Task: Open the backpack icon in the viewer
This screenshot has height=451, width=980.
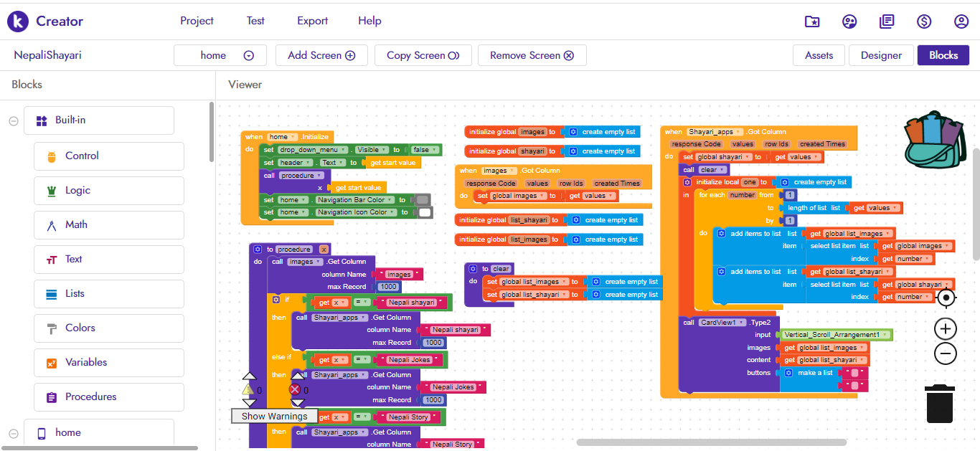Action: tap(933, 140)
